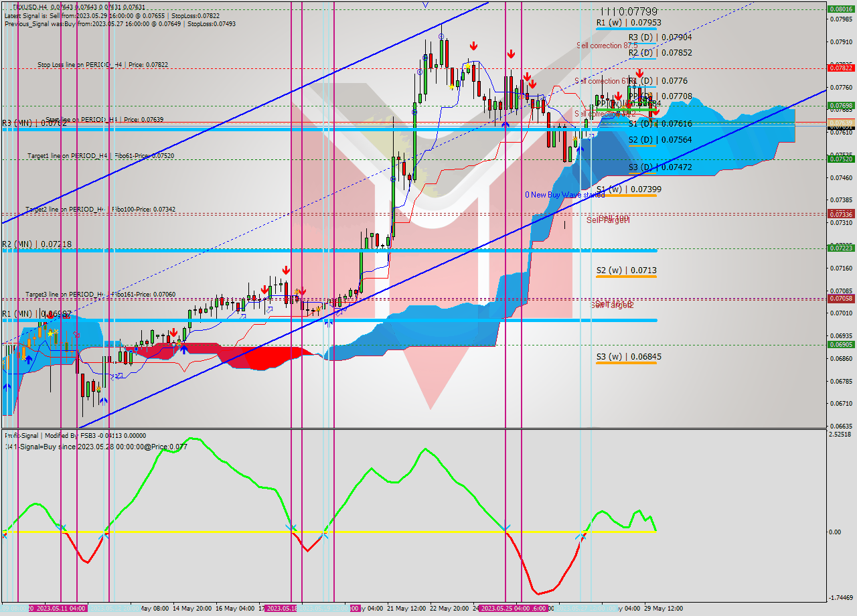
Task: Click the R1 (w) | 0.07953 blue underline swatch
Action: [627, 29]
